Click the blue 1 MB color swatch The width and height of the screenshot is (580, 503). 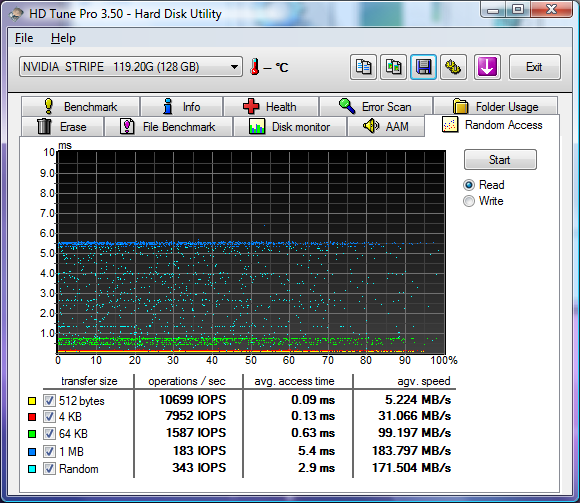coord(32,452)
